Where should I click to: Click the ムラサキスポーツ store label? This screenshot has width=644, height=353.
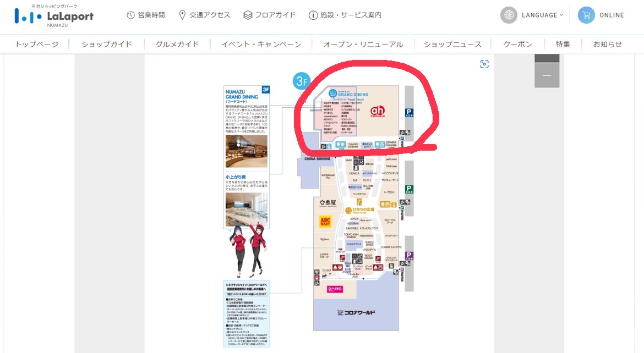[324, 255]
